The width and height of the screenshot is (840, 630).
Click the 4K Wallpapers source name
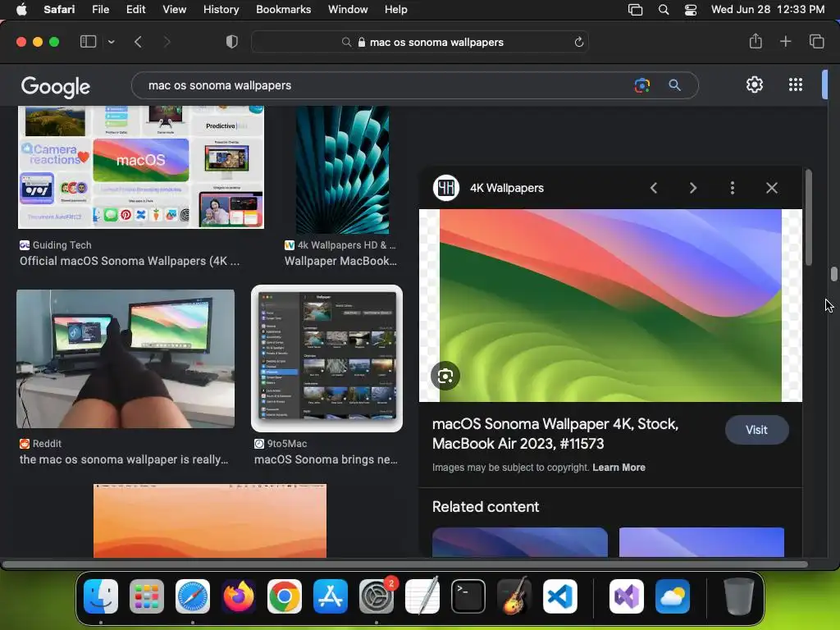pyautogui.click(x=507, y=188)
